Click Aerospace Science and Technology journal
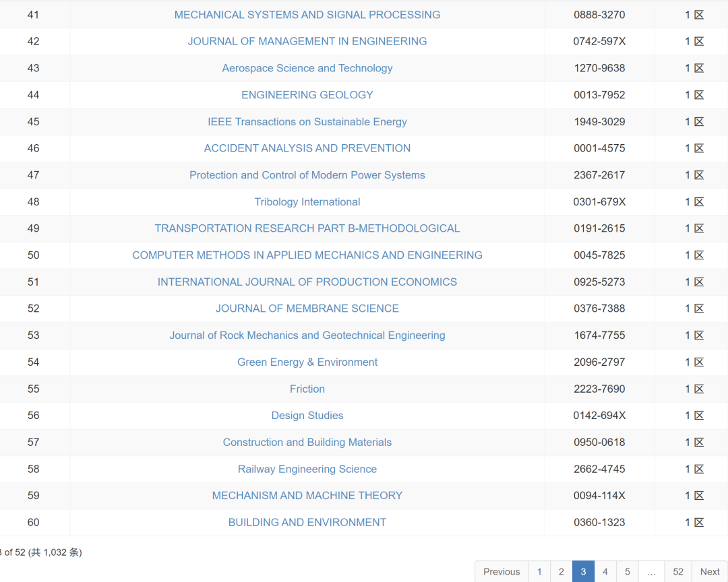The width and height of the screenshot is (728, 582). click(307, 68)
